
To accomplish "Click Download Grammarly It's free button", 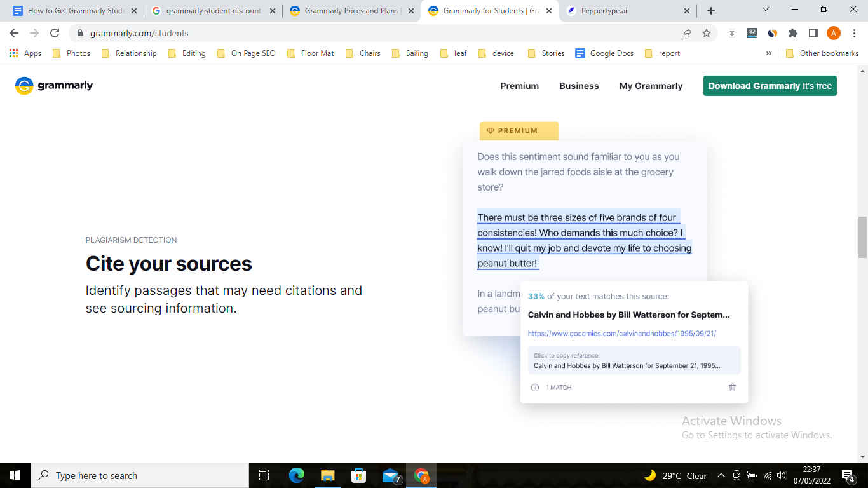I will coord(770,86).
